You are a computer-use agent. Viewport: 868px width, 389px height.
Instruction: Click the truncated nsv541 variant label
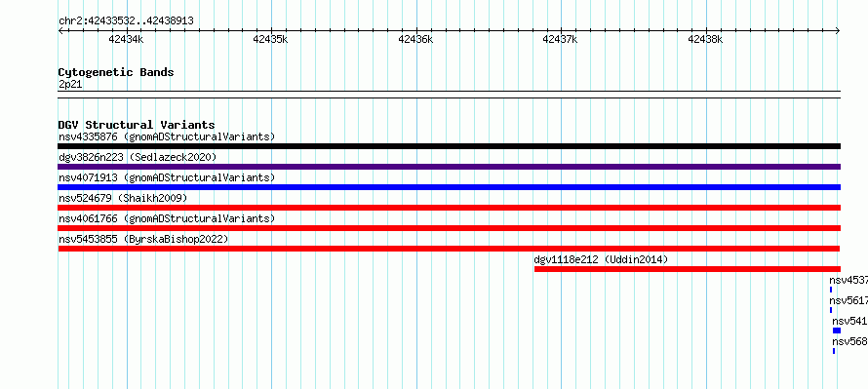coord(850,321)
